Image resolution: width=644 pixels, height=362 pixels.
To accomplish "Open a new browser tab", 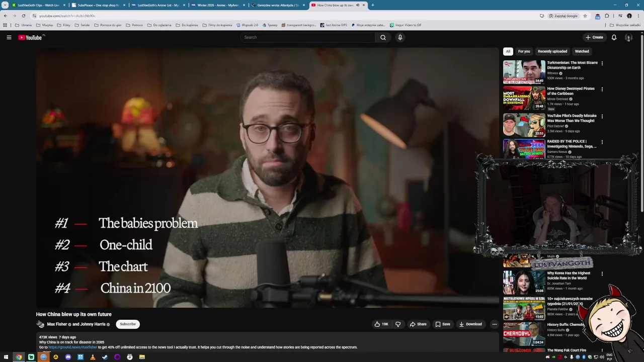I will click(373, 5).
